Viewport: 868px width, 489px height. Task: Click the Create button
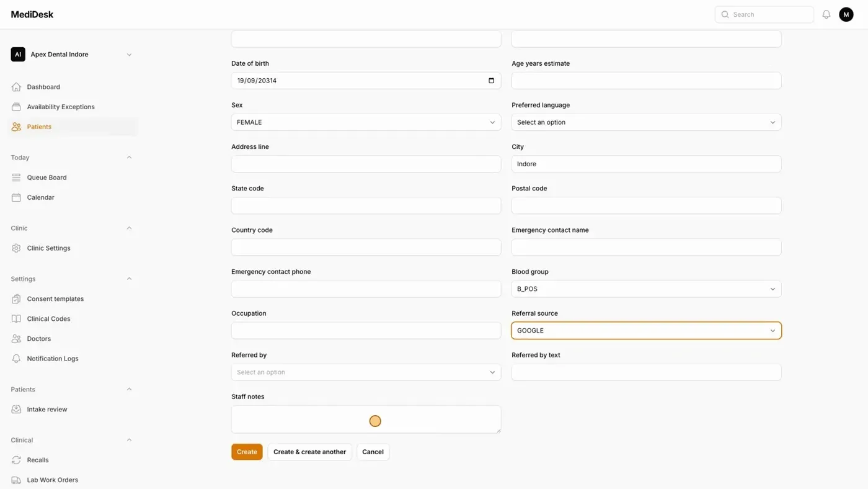(247, 452)
